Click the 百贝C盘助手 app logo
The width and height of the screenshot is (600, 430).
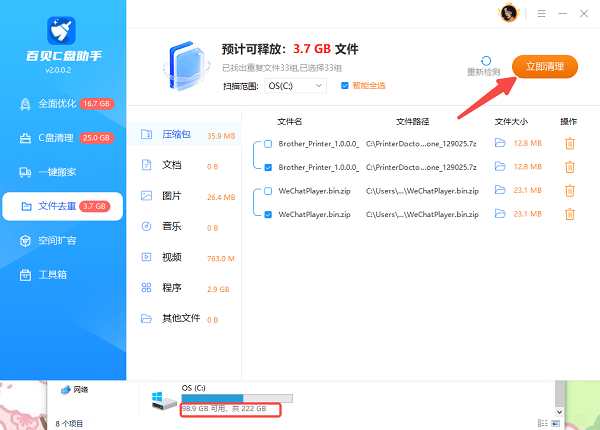click(x=61, y=31)
